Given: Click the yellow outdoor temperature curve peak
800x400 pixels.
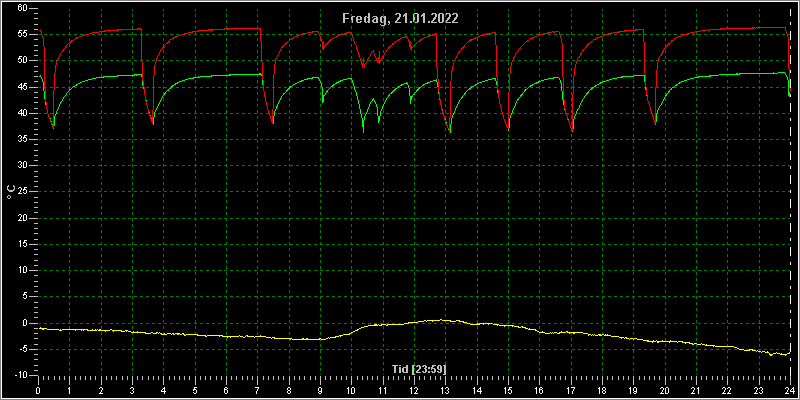Looking at the screenshot, I should pos(441,320).
